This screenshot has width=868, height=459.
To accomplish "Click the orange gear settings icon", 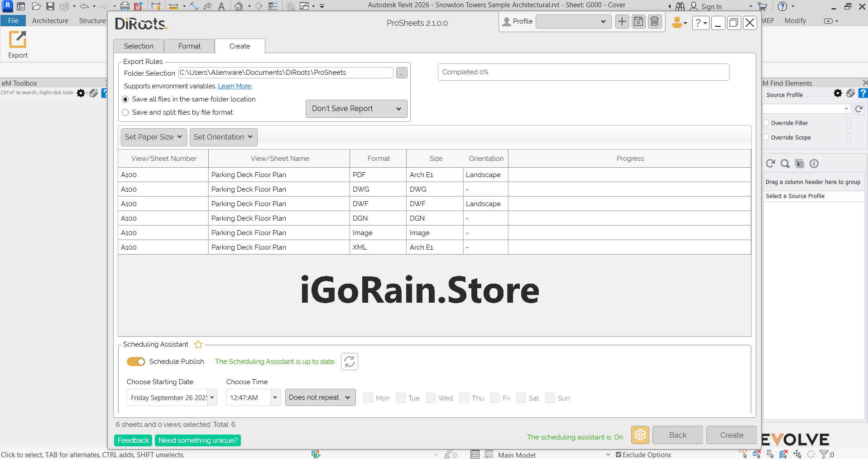I will (640, 435).
